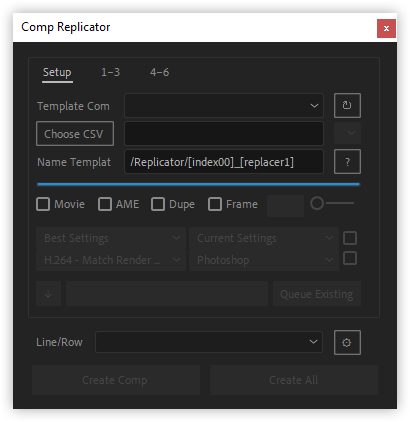Switch to the 1-3 tab
This screenshot has height=422, width=410.
click(x=110, y=72)
